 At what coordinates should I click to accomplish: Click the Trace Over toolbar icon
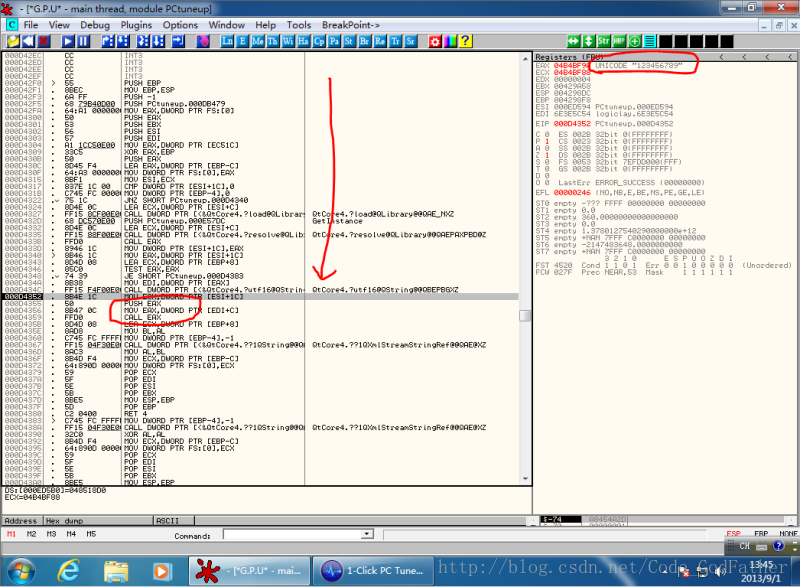pyautogui.click(x=158, y=41)
